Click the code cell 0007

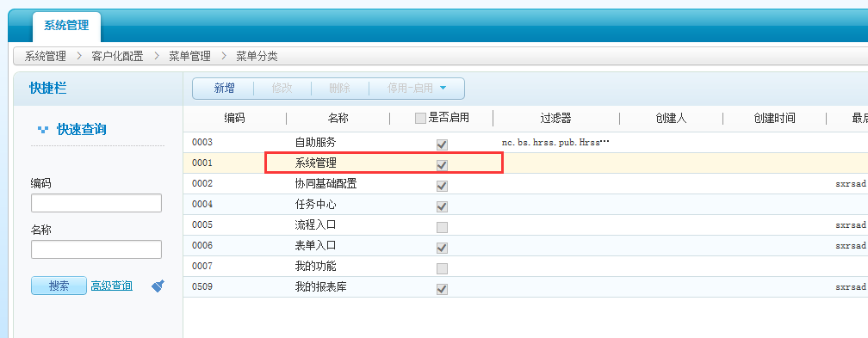point(202,266)
